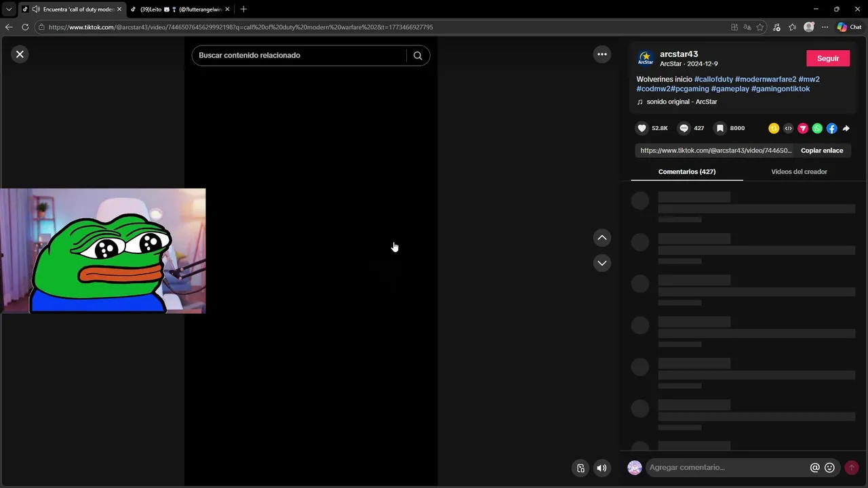Open the browser tab list dropdown

[x=9, y=9]
